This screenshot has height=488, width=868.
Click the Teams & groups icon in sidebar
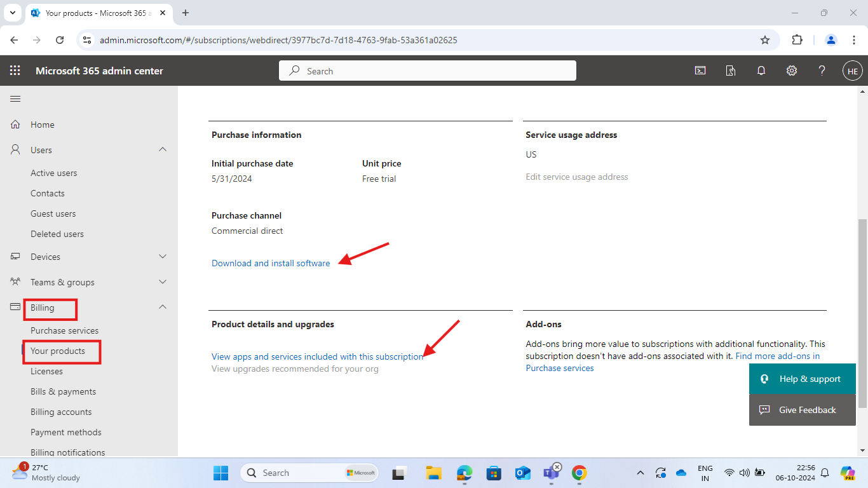click(16, 282)
